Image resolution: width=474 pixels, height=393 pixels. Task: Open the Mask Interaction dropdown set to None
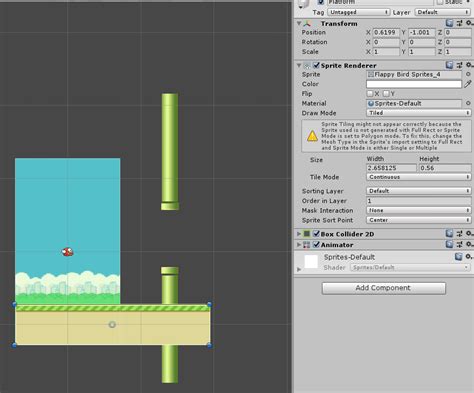click(419, 210)
